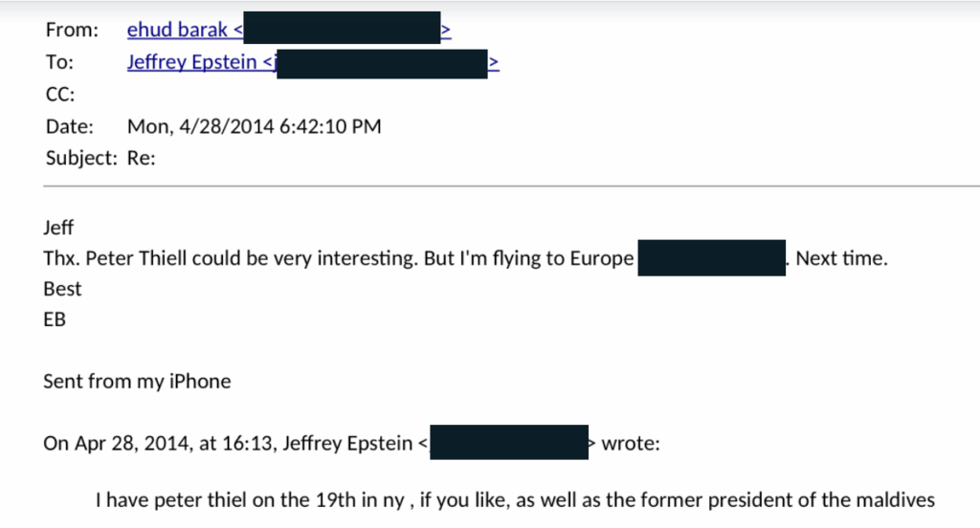
Task: Click the "Jeff" greeting line
Action: point(58,228)
